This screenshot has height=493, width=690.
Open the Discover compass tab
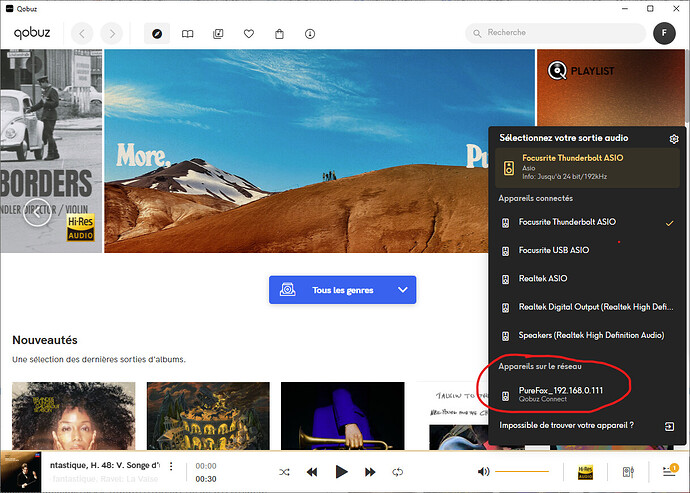[x=157, y=33]
